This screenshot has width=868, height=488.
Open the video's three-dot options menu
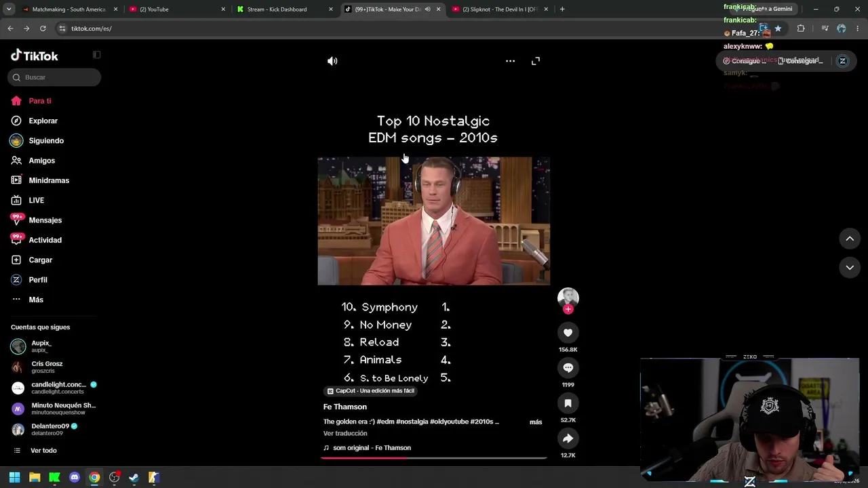click(510, 61)
